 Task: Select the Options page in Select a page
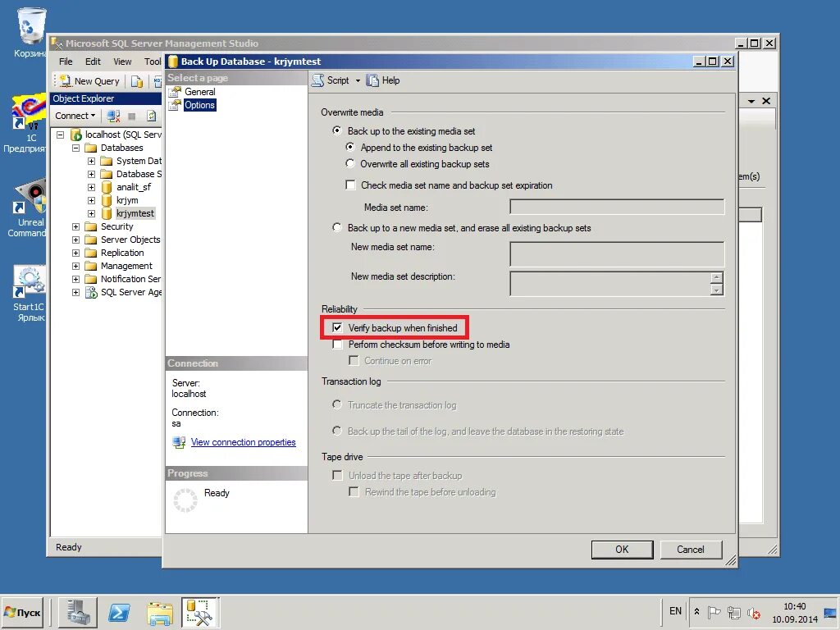pos(199,105)
